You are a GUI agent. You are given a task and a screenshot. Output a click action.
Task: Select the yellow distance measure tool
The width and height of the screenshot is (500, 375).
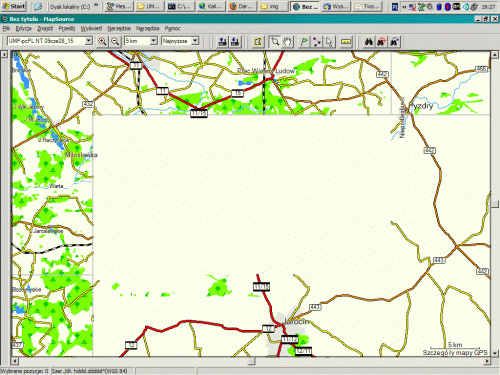click(346, 42)
